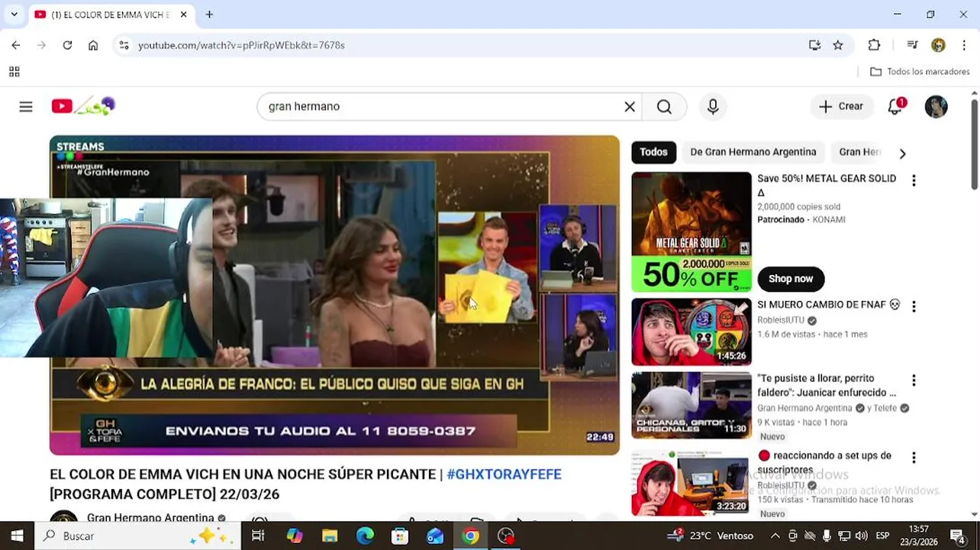This screenshot has height=550, width=980.
Task: Show hidden system tray icons
Action: pyautogui.click(x=775, y=536)
